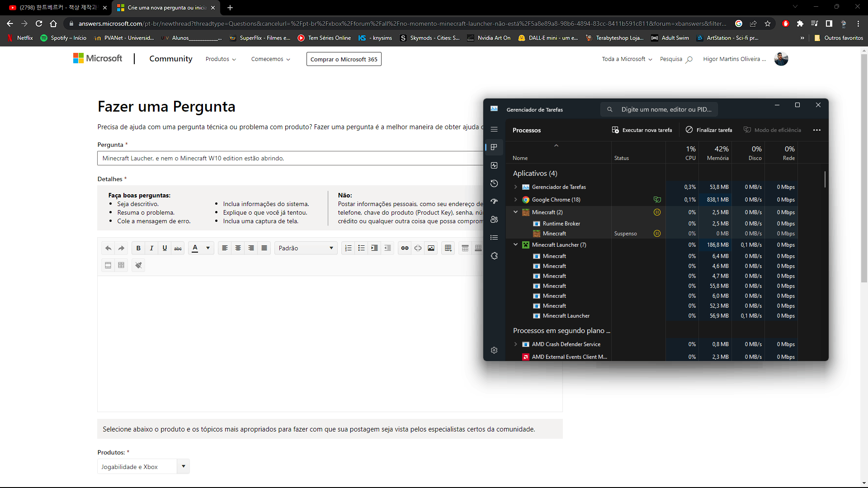
Task: Click the strikethrough formatting icon
Action: pyautogui.click(x=178, y=248)
